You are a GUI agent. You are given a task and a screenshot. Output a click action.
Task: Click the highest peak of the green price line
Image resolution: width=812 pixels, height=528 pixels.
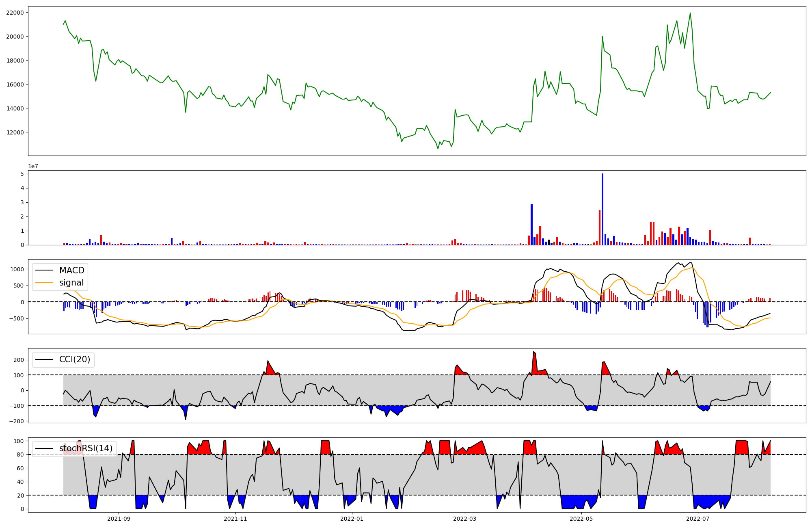point(690,13)
